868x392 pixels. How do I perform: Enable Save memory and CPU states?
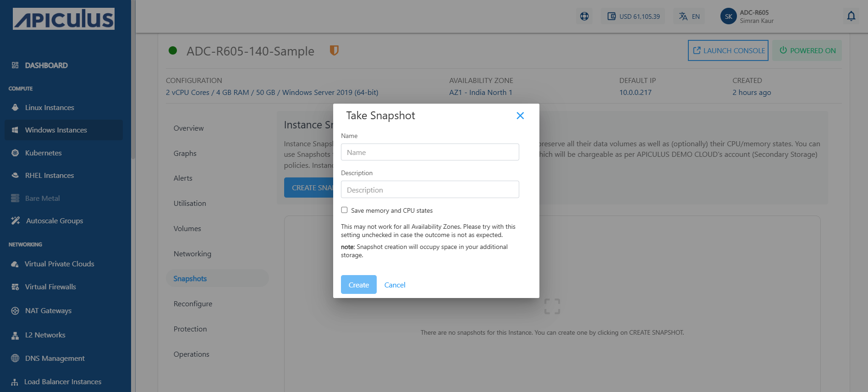point(344,210)
